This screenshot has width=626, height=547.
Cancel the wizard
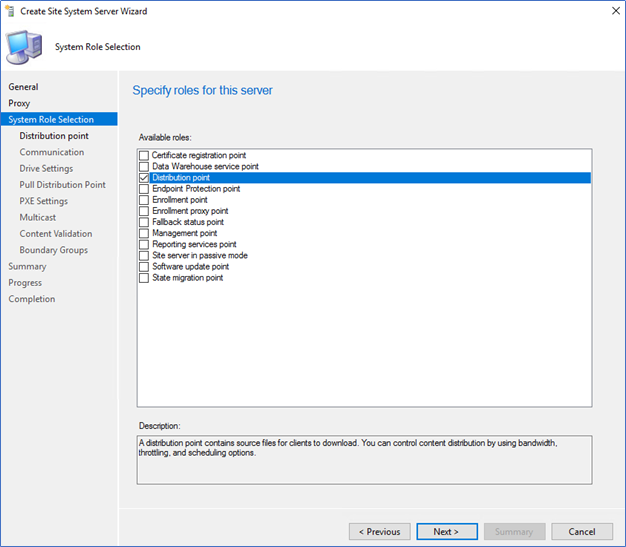click(x=582, y=531)
